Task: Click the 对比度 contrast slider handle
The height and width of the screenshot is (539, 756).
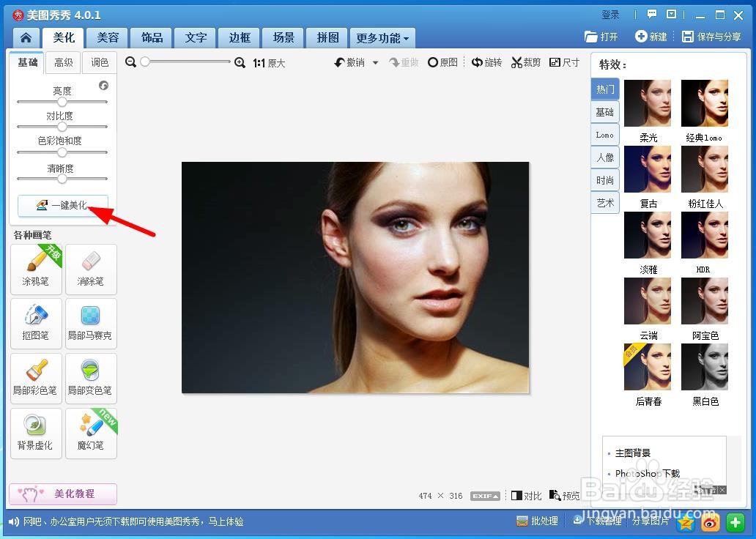Action: [62, 127]
